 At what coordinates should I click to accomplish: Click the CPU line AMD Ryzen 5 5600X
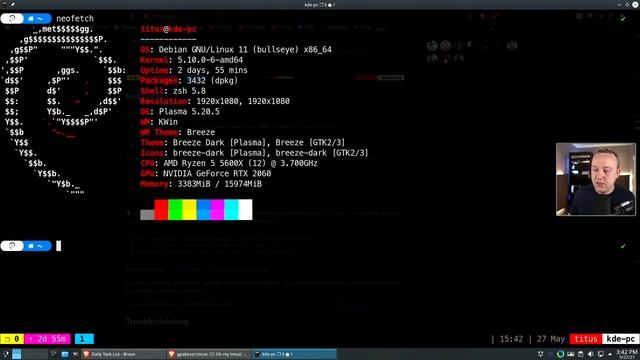[x=229, y=163]
